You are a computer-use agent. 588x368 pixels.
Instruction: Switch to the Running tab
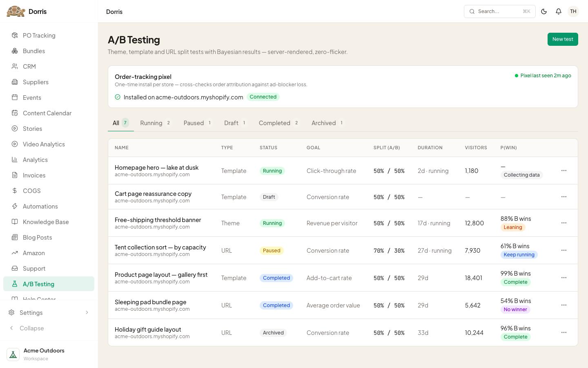pos(156,123)
